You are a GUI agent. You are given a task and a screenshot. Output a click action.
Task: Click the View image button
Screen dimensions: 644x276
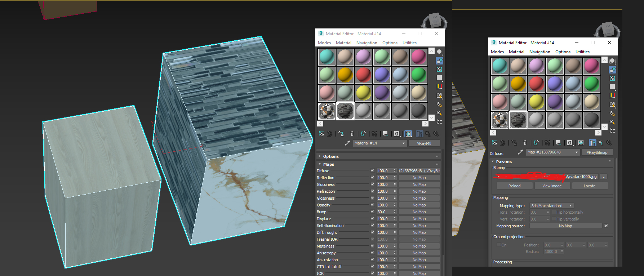tap(552, 186)
